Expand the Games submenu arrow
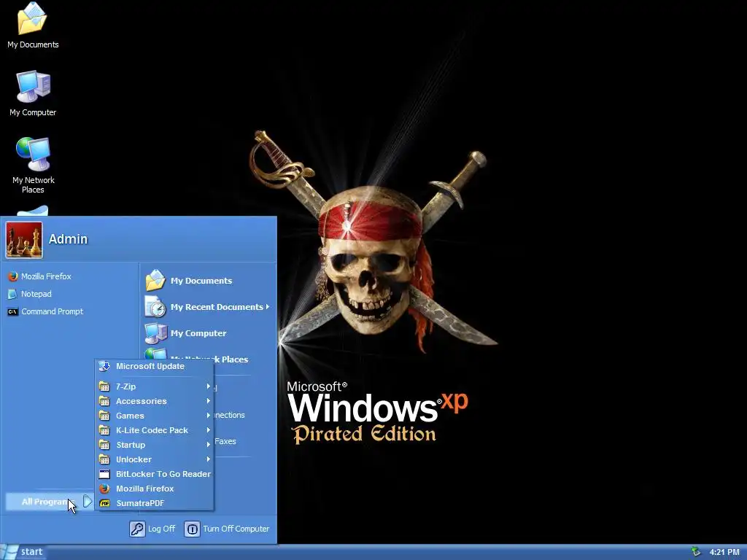Viewport: 747px width, 560px height. pos(208,416)
